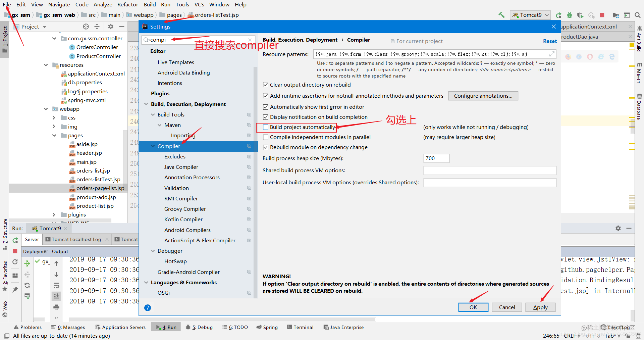Image resolution: width=644 pixels, height=340 pixels.
Task: Open orders-page-list.jsp in project tree
Action: click(x=100, y=188)
